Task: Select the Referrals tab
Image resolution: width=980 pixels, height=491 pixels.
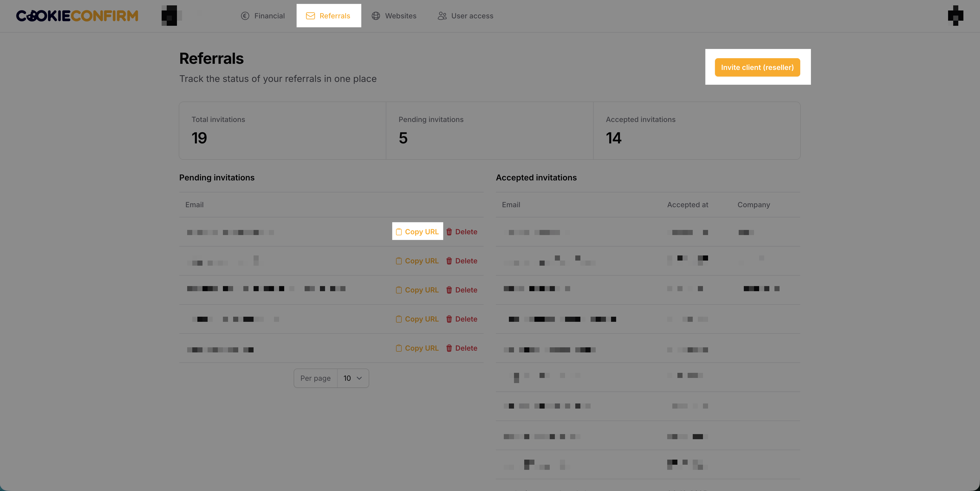Action: coord(328,16)
